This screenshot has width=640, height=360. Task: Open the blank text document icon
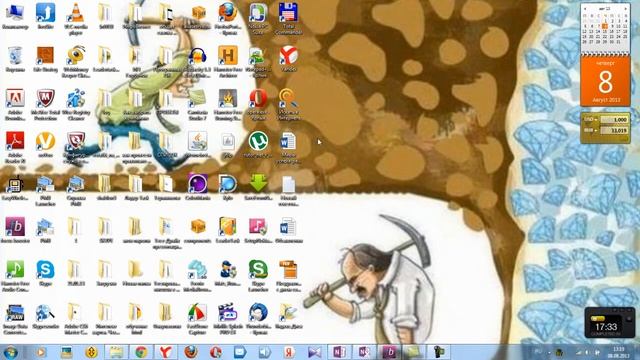pyautogui.click(x=288, y=190)
